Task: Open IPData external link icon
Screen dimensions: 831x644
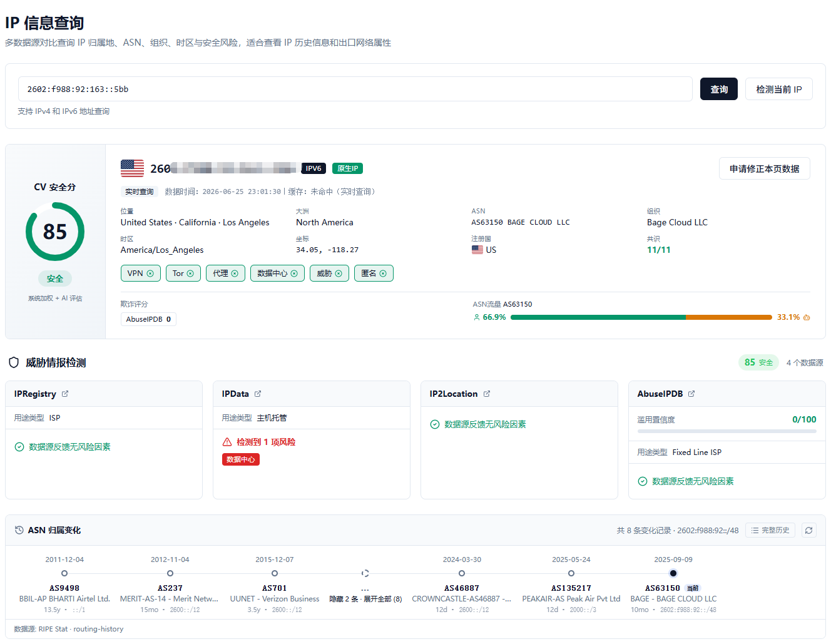Action: click(258, 394)
